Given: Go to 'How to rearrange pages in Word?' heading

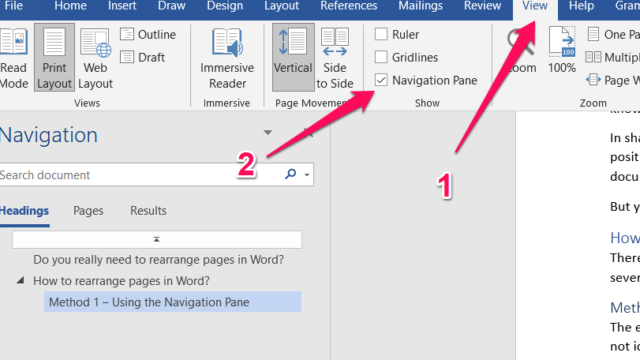Looking at the screenshot, I should click(121, 281).
